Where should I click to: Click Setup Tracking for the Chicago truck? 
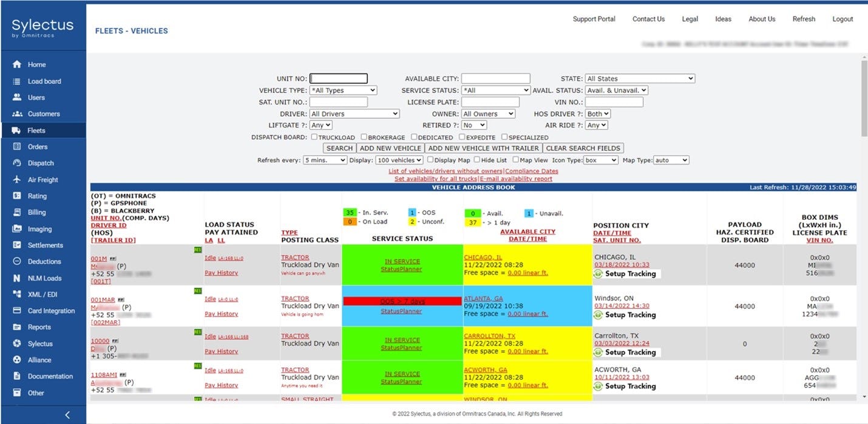pos(625,273)
